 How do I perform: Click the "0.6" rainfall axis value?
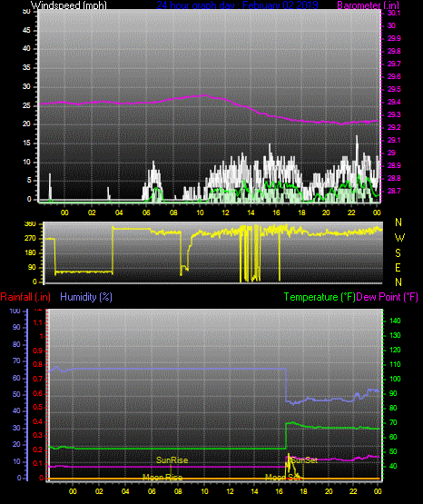38,394
